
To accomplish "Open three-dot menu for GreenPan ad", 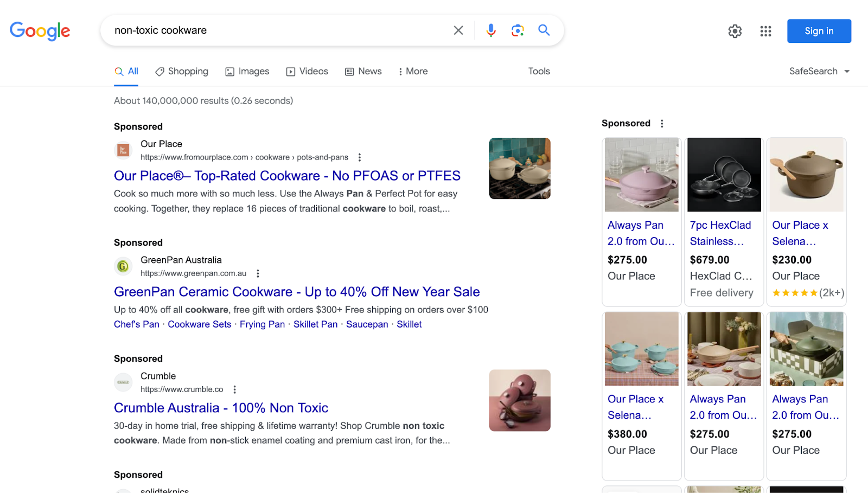I will 258,273.
